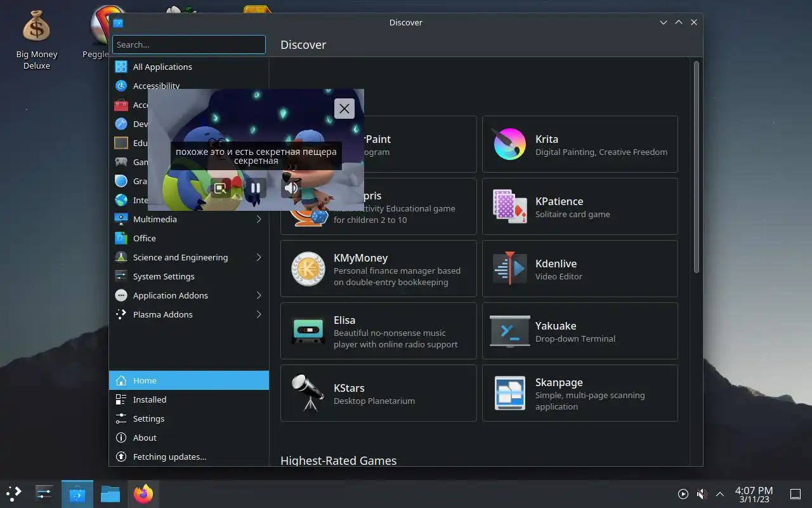Viewport: 812px width, 508px height.
Task: Open All Applications category
Action: [x=189, y=67]
